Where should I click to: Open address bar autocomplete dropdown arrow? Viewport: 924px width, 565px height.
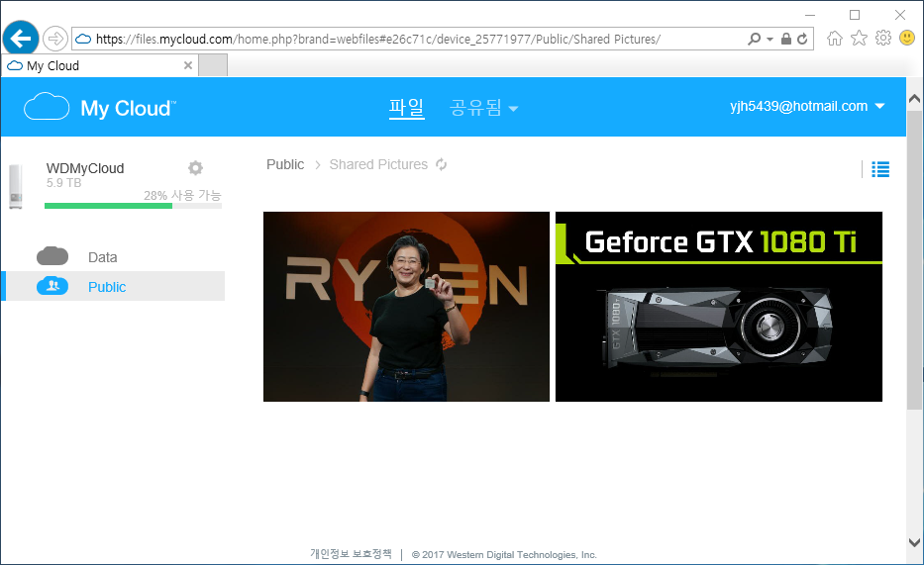(x=770, y=40)
